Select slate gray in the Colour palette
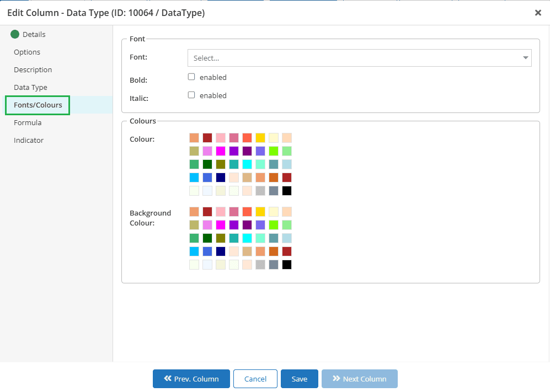550x392 pixels. click(x=274, y=191)
